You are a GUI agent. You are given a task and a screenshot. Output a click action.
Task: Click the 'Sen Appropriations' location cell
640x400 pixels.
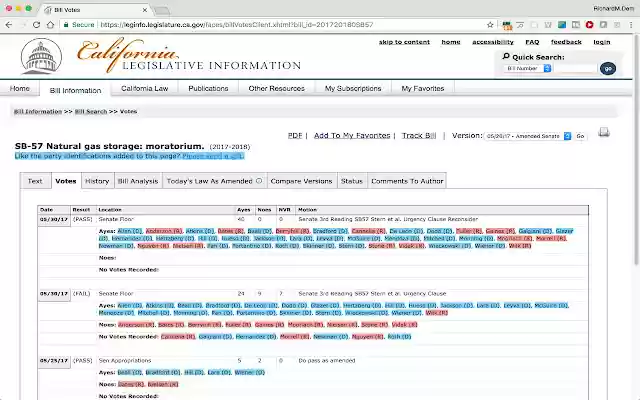125,361
